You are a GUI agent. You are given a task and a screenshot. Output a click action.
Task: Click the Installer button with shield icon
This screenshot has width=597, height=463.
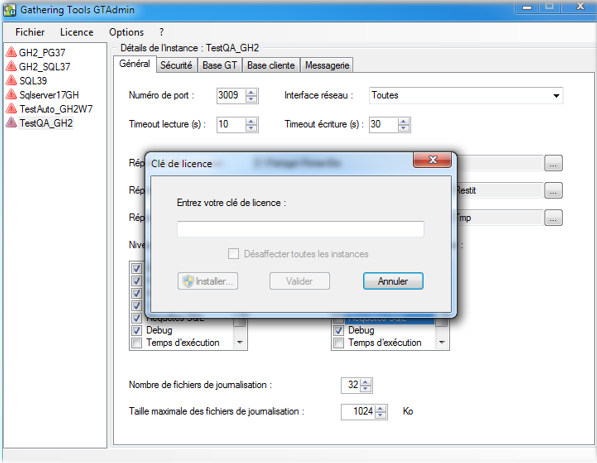point(208,281)
